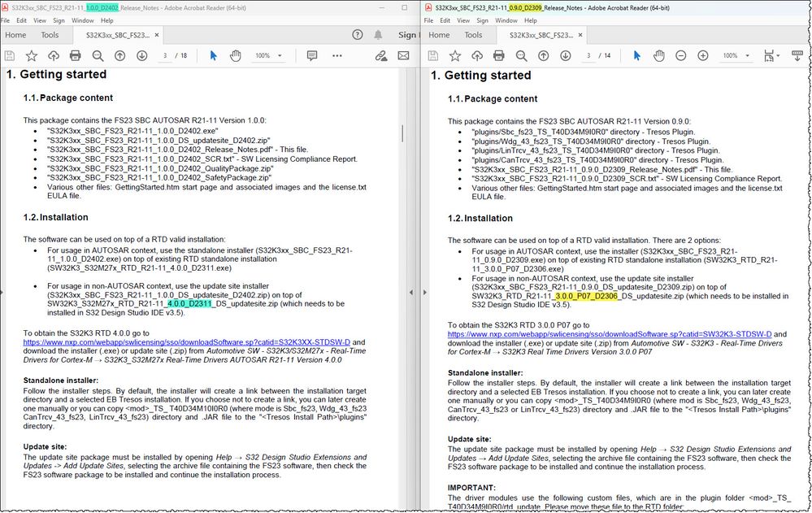Open S32K3XX-STDSW-D download link in left document

coord(186,342)
